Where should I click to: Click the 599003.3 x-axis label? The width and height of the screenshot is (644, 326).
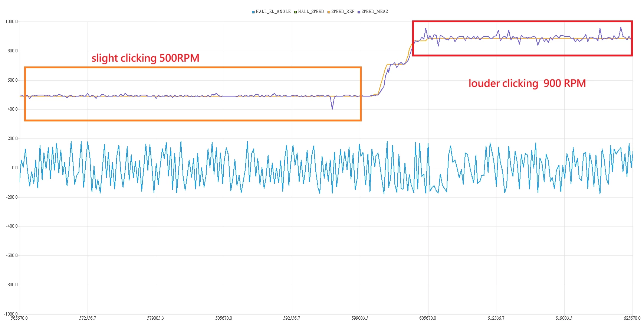(360, 318)
